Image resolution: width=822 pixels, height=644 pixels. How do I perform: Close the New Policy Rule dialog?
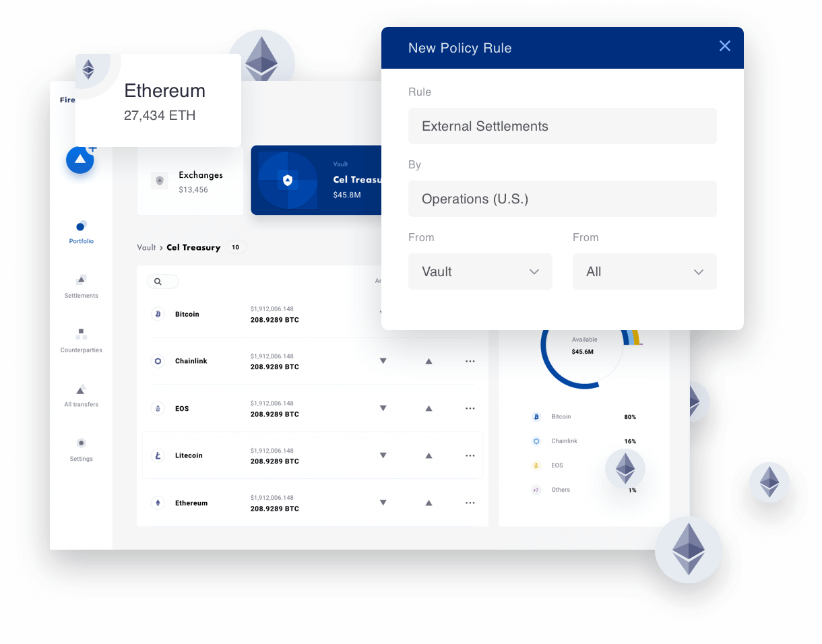(x=724, y=46)
